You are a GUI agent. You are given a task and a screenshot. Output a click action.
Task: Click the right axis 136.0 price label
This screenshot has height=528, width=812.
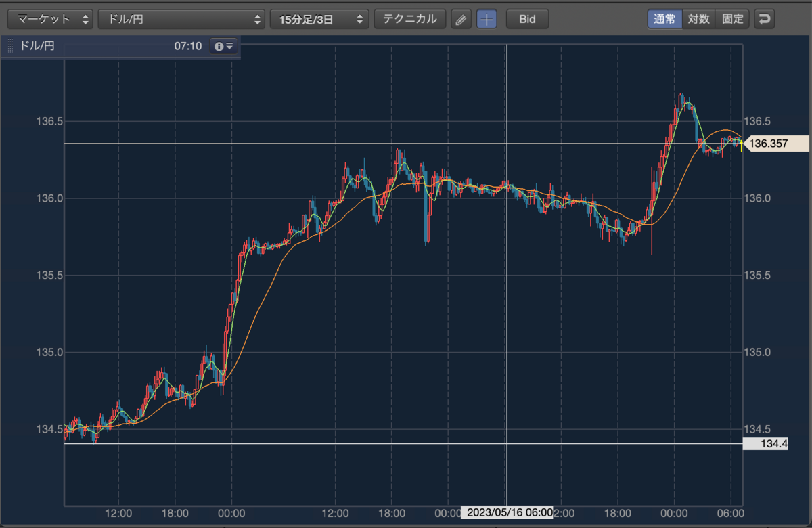pyautogui.click(x=757, y=198)
